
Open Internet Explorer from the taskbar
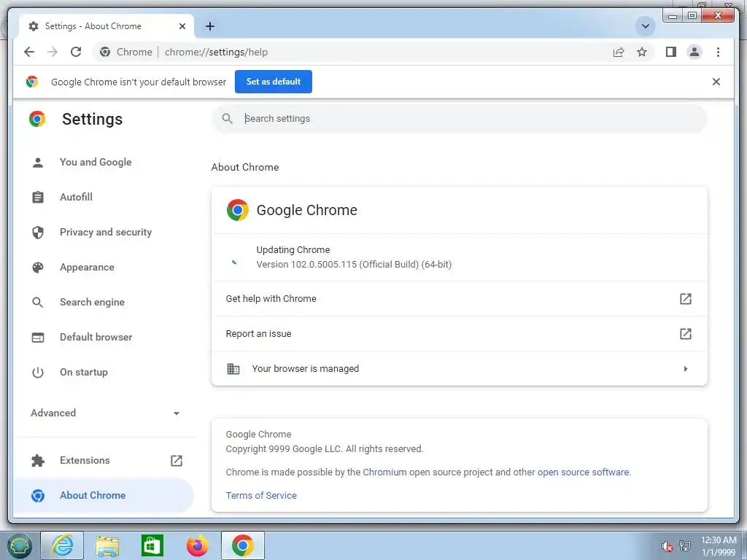[63, 545]
